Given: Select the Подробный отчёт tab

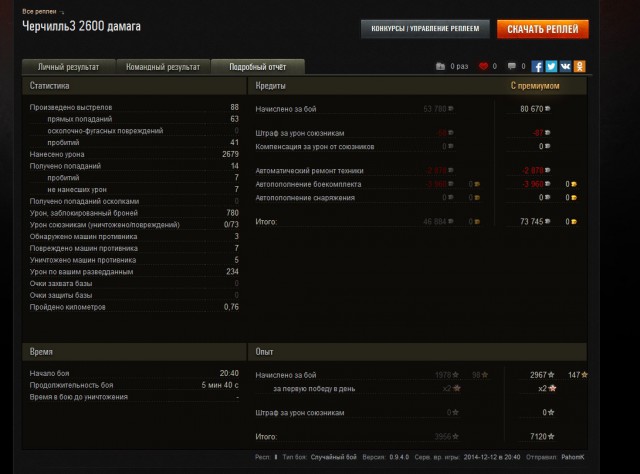Looking at the screenshot, I should pyautogui.click(x=258, y=67).
